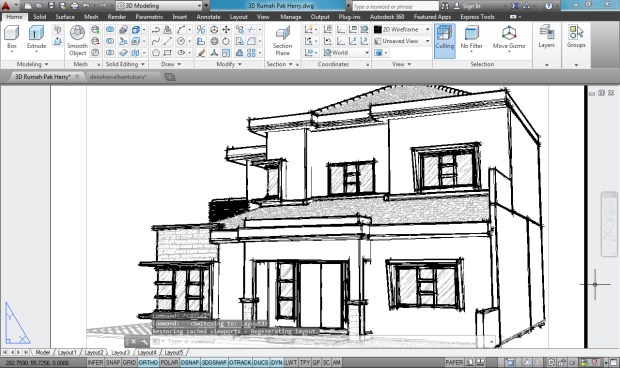This screenshot has height=368, width=620.
Task: Open the application menu A logo
Action: tap(6, 6)
